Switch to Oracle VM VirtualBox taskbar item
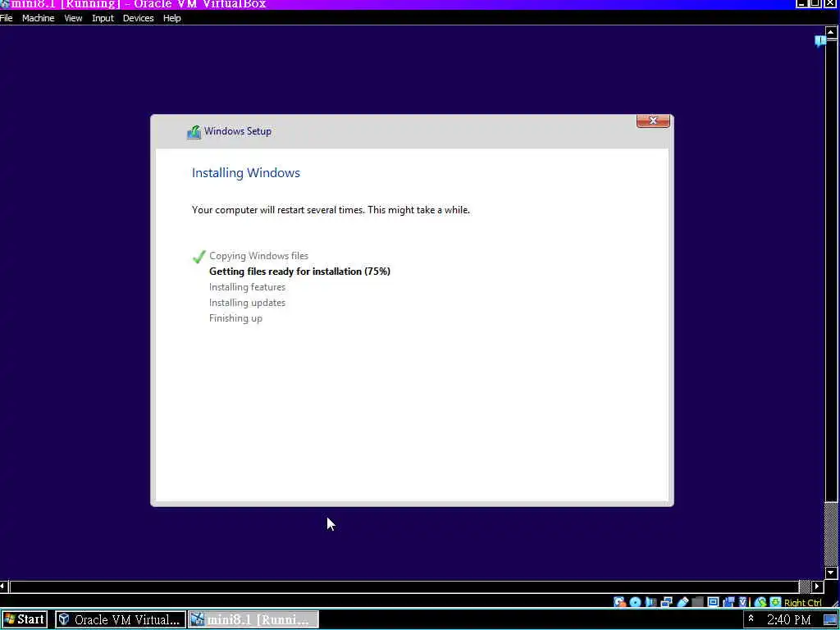 [121, 619]
